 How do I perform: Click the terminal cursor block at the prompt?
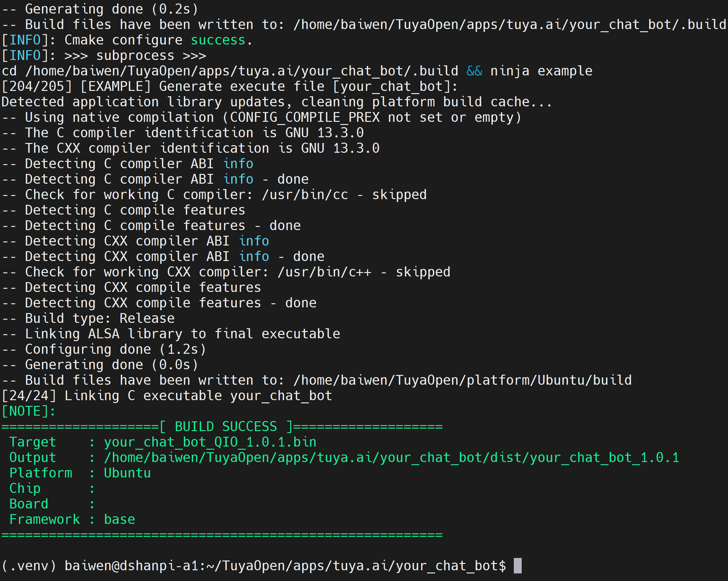coord(517,566)
